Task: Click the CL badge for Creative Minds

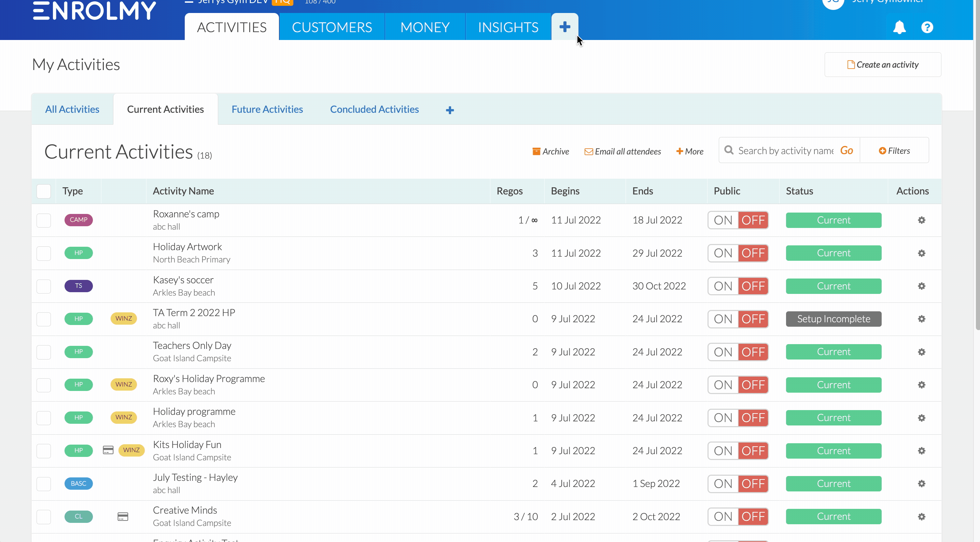Action: pos(79,516)
